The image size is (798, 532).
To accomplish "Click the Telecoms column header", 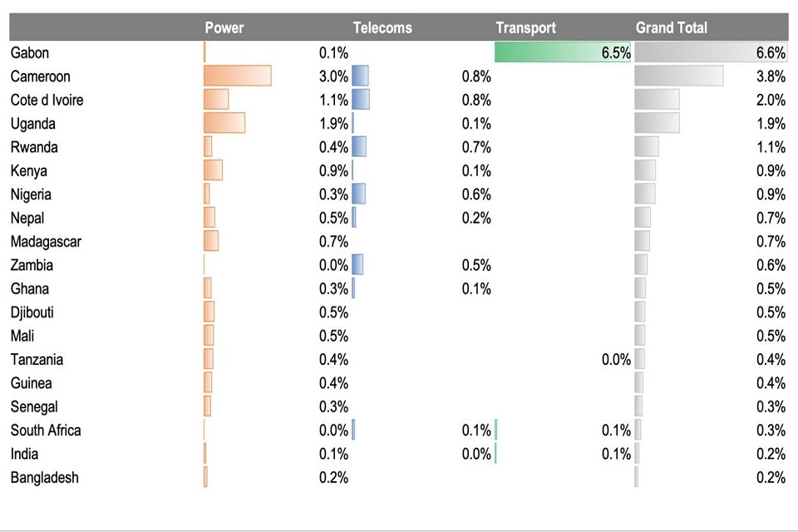I will [382, 27].
